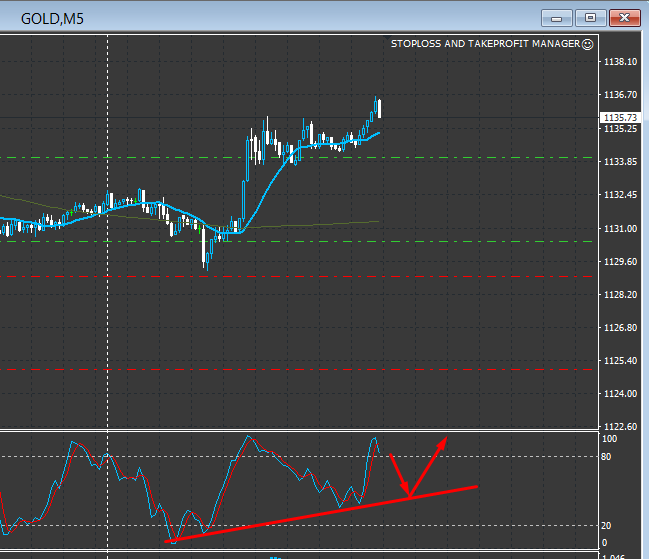Minimize the GOLD,M5 chart window
649x559 pixels.
coord(557,18)
